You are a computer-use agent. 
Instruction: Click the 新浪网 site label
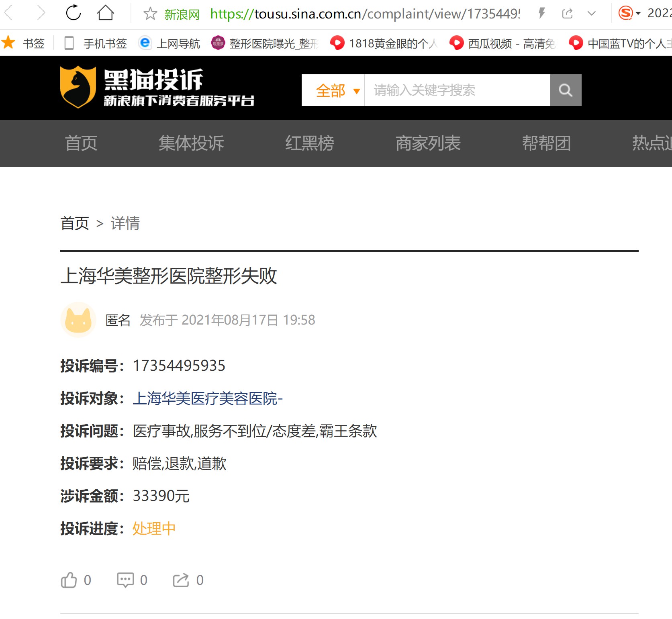[x=182, y=14]
